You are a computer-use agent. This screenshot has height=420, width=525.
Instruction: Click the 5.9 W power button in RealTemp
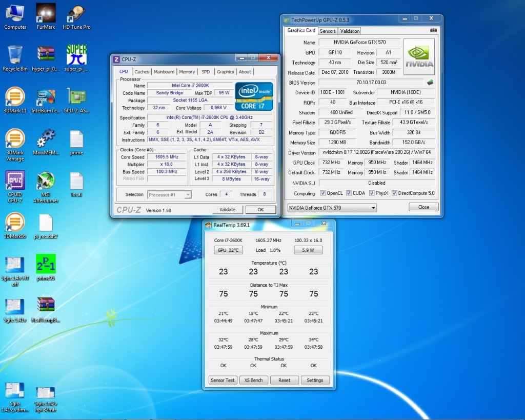pos(308,250)
